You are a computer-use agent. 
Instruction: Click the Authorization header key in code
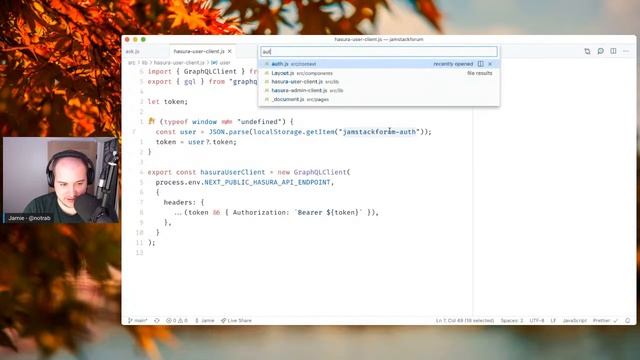point(259,213)
